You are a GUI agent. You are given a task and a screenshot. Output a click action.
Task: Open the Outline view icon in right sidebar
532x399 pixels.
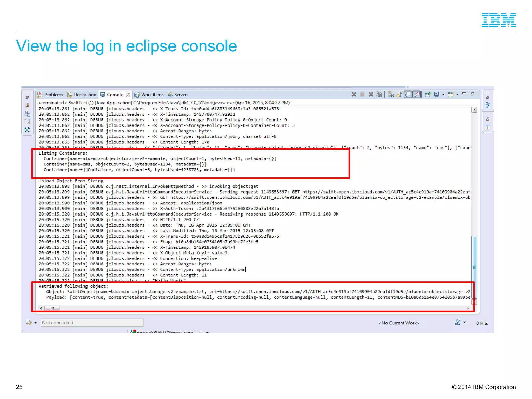tap(488, 105)
